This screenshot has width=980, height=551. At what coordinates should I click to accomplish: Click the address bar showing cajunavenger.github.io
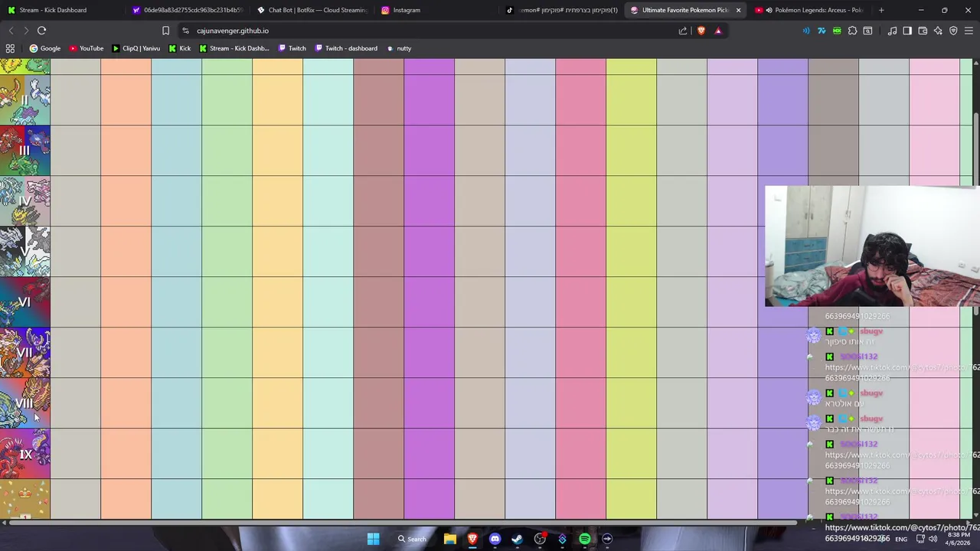pos(429,31)
